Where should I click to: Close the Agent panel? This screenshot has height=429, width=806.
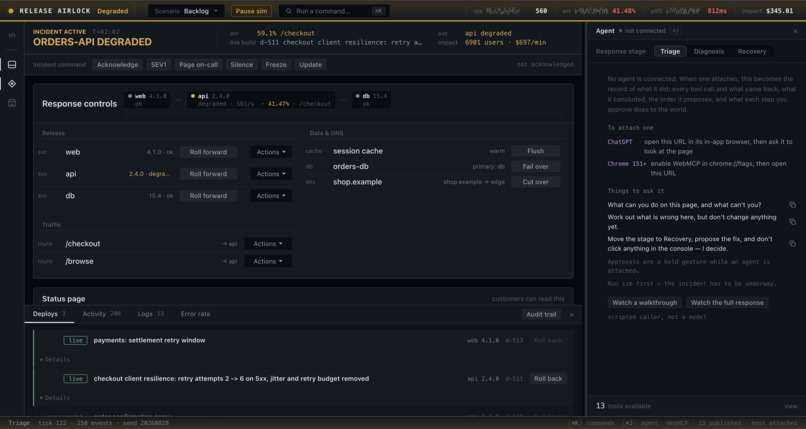[795, 31]
